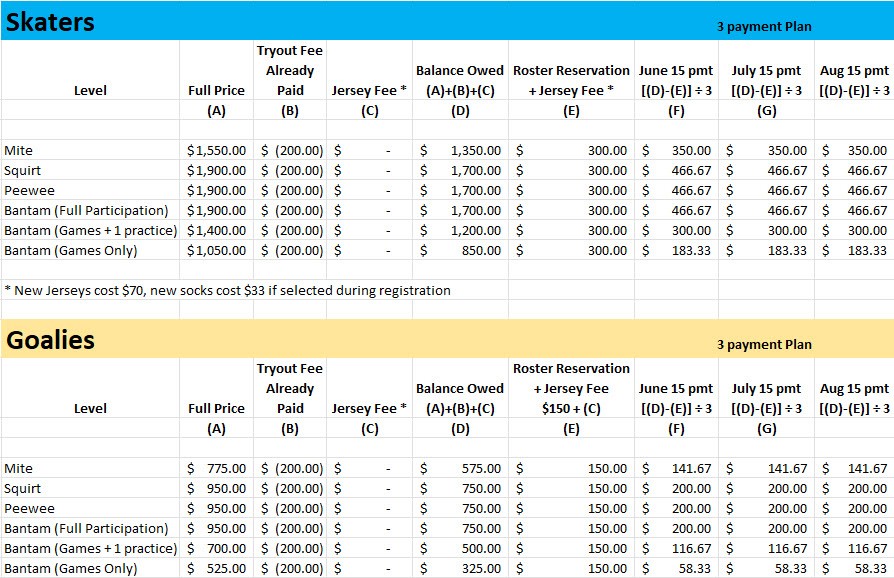Select Goalies Bantam (Games + 1 practice) price 700.00
894x578 pixels.
216,549
